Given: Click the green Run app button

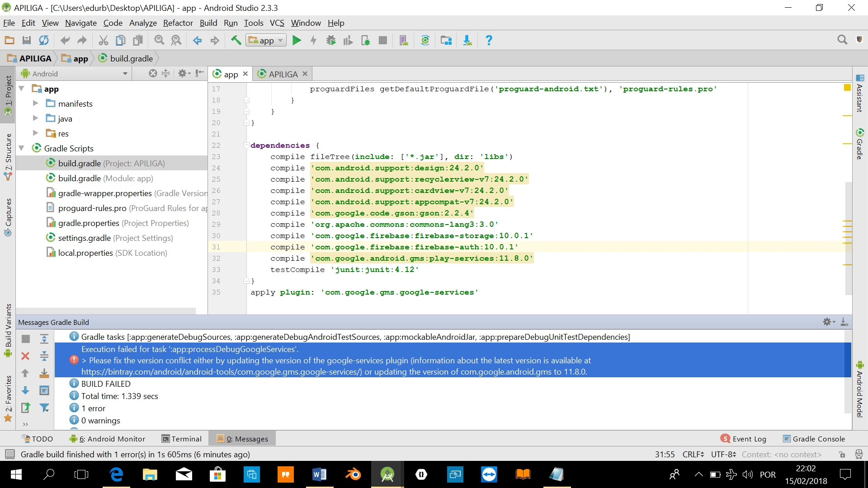Looking at the screenshot, I should click(x=297, y=41).
